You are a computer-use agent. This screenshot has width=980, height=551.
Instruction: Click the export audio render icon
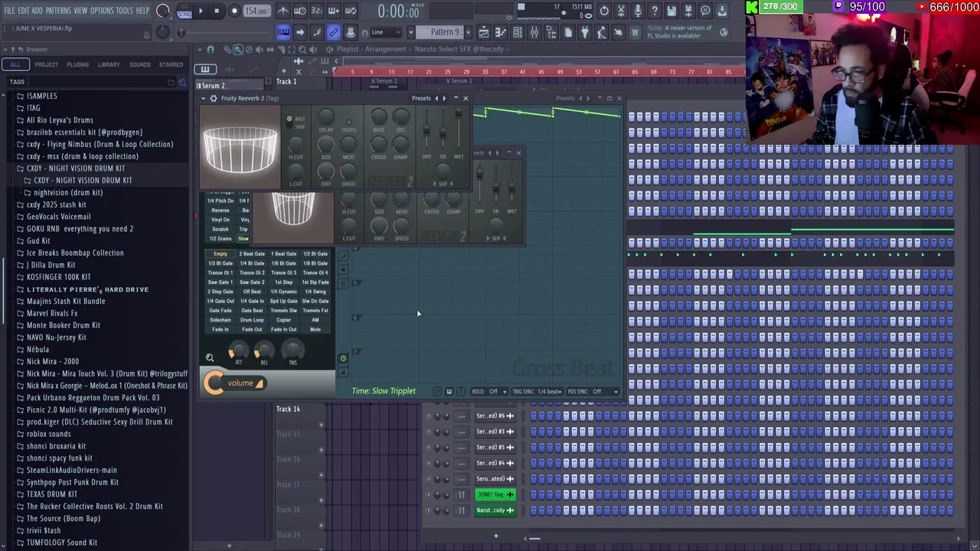(x=688, y=11)
